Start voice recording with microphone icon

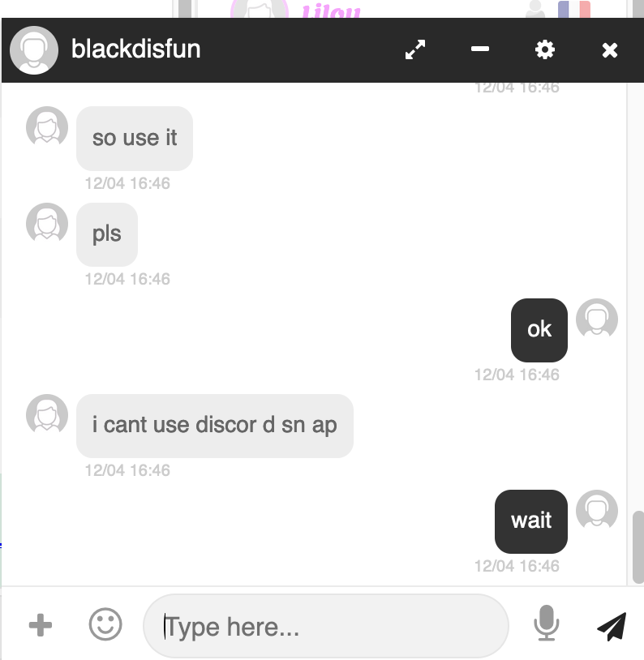coord(547,624)
